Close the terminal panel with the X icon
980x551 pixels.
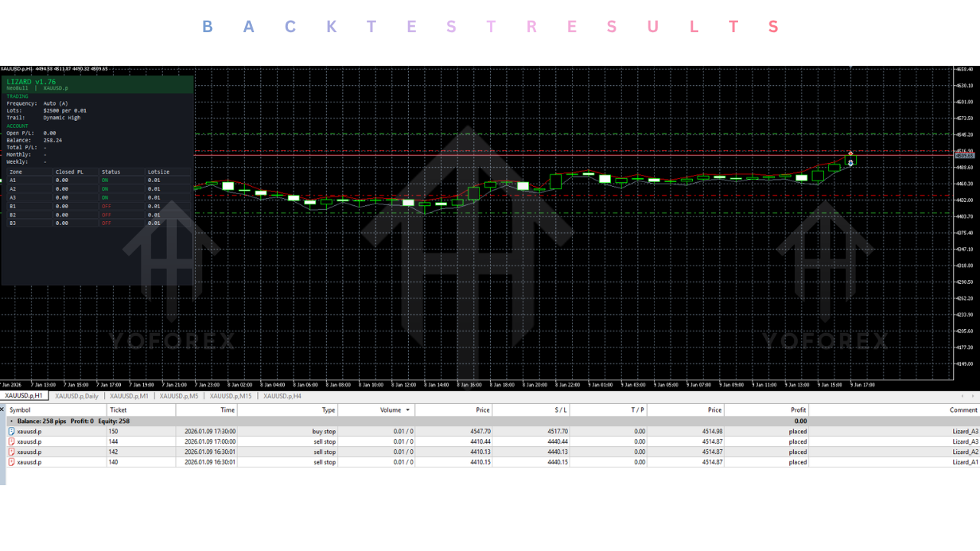pos(2,410)
